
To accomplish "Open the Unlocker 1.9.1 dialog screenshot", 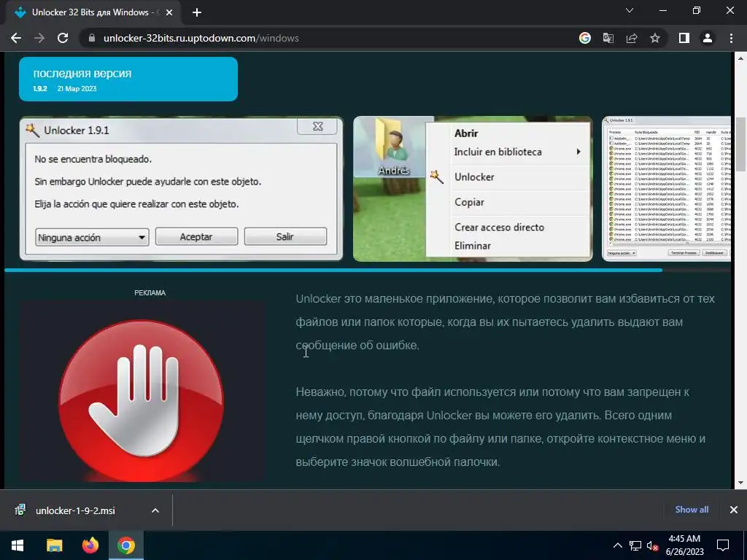I will click(181, 189).
